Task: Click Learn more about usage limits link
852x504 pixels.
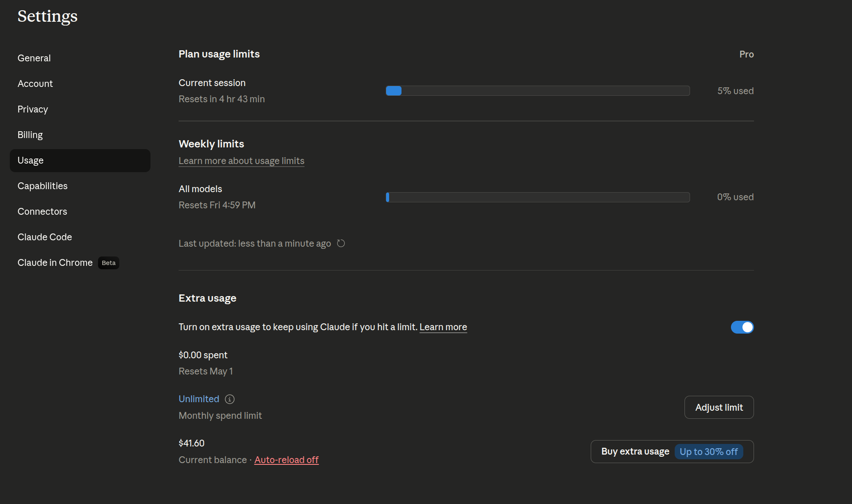Action: [241, 161]
